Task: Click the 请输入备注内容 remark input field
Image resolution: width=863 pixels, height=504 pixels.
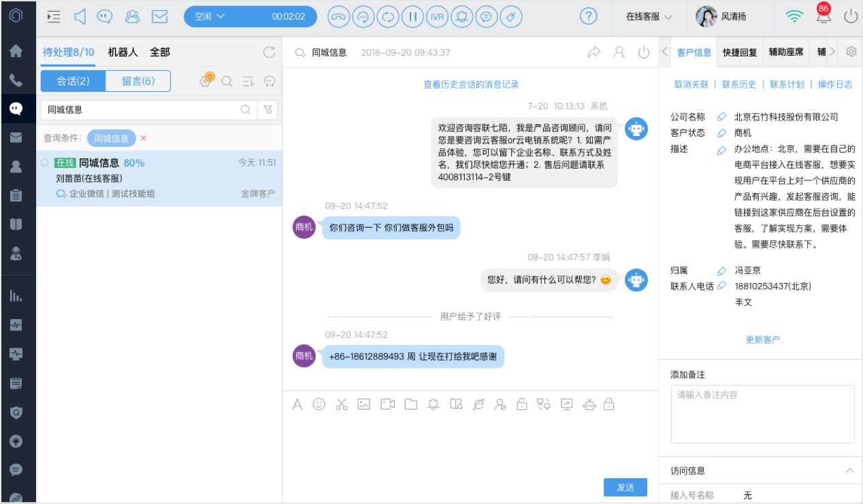Action: 762,414
